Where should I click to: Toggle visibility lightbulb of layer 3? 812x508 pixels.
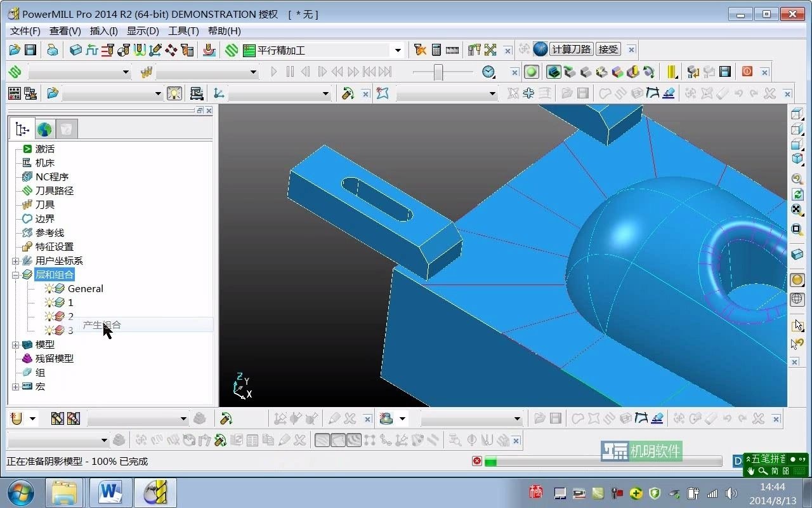49,330
